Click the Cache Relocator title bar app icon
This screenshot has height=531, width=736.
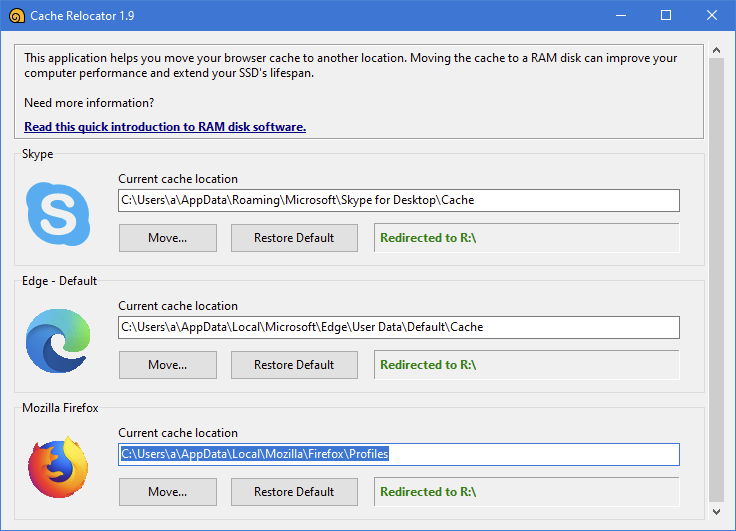pos(16,16)
